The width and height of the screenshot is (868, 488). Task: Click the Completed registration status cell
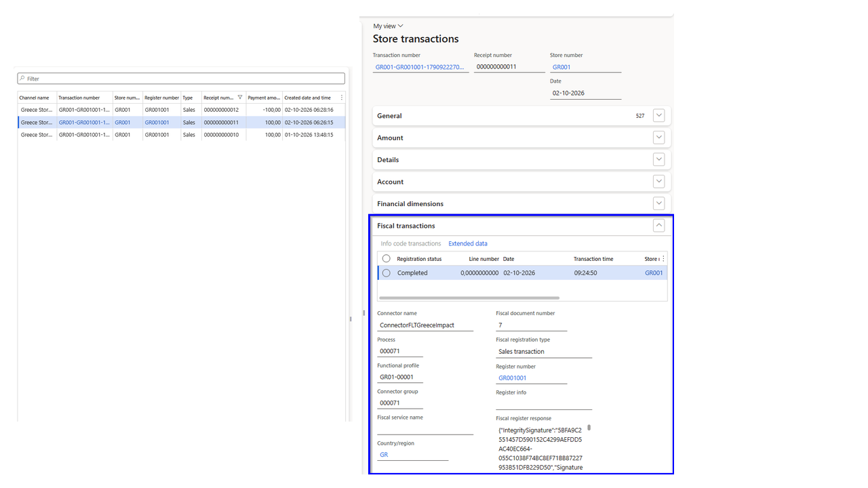click(412, 273)
